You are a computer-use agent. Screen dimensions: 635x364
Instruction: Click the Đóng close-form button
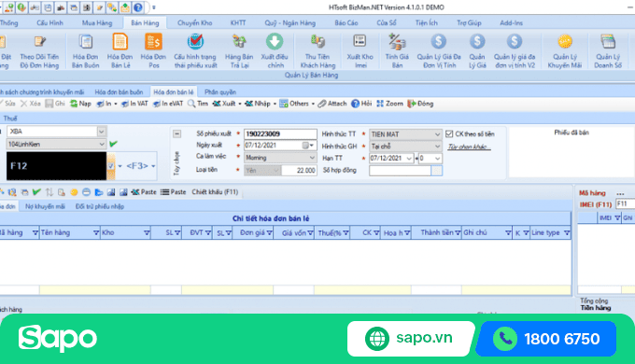point(420,104)
